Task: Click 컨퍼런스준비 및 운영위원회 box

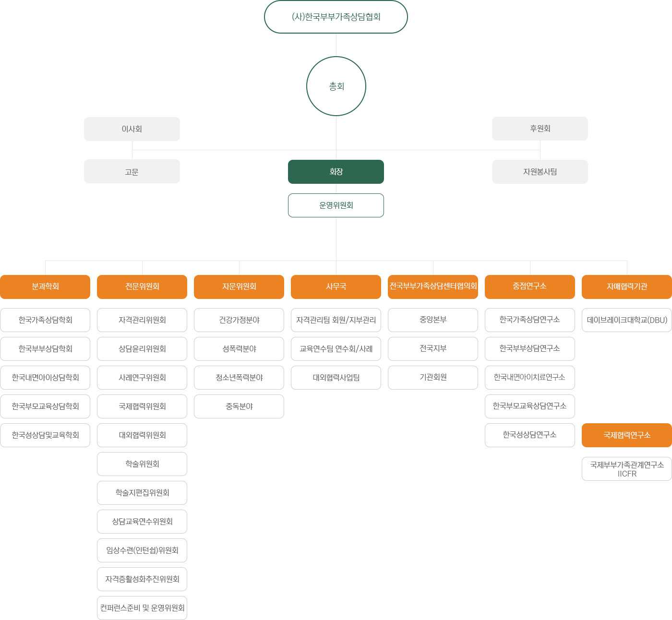Action: [142, 608]
